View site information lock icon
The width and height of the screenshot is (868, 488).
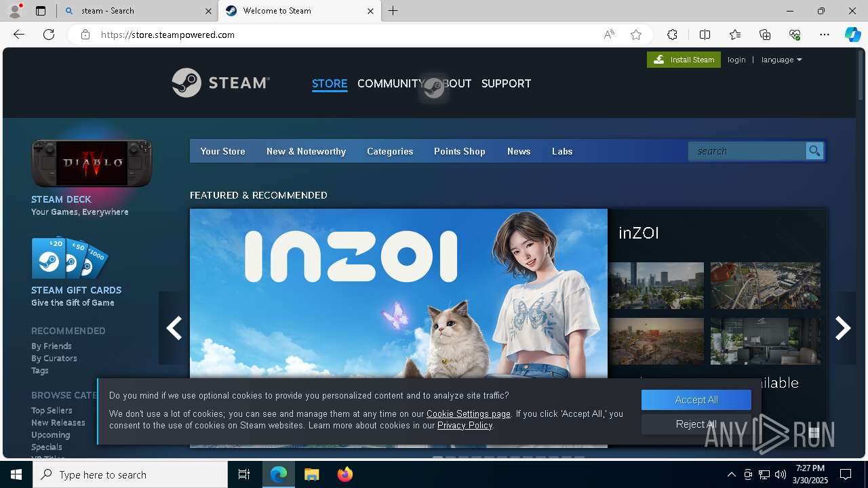pos(85,35)
